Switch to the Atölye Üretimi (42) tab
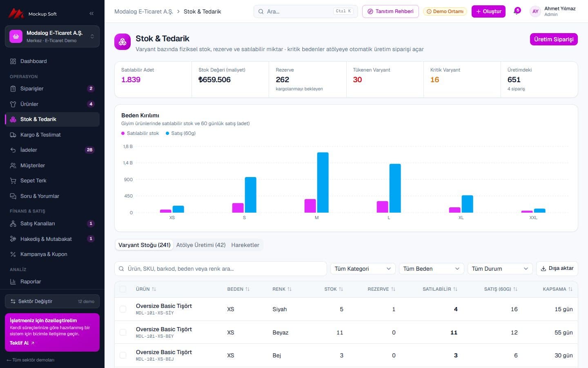 tap(201, 245)
